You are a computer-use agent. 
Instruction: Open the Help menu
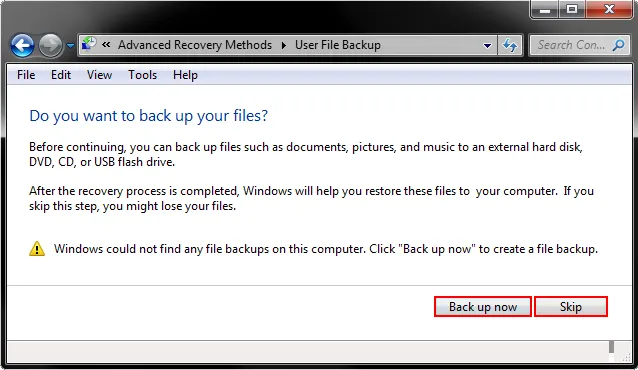(x=185, y=75)
